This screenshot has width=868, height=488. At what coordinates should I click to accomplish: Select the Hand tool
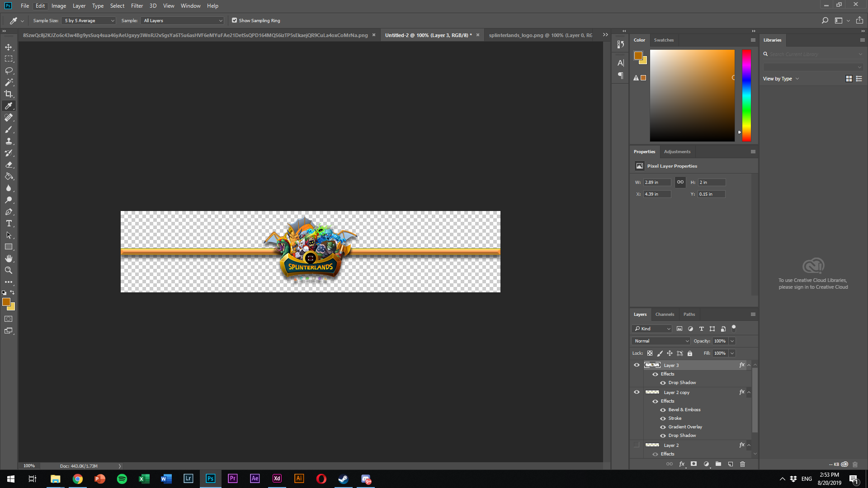(9, 258)
